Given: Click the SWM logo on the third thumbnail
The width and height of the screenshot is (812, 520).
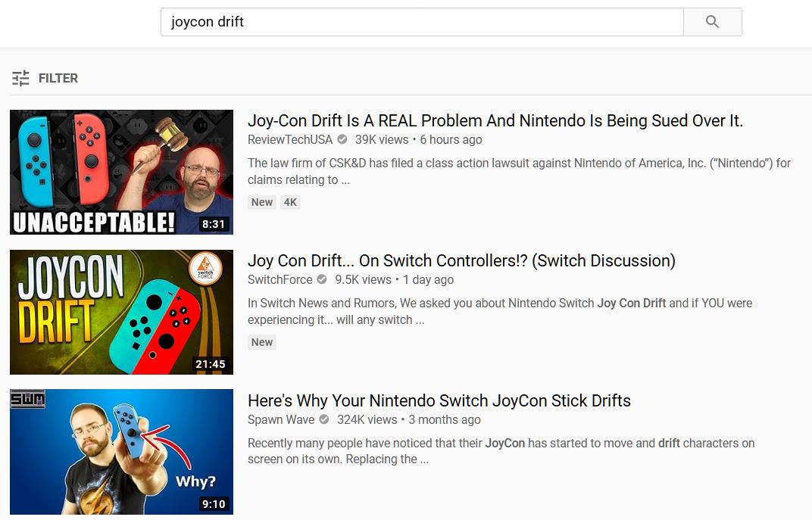Looking at the screenshot, I should [x=27, y=399].
